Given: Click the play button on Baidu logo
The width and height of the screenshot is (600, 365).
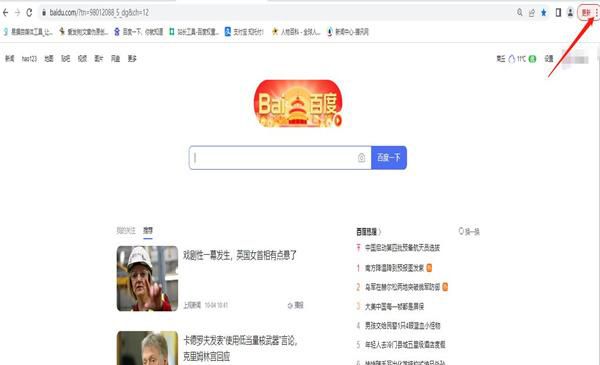Looking at the screenshot, I should pyautogui.click(x=338, y=121).
